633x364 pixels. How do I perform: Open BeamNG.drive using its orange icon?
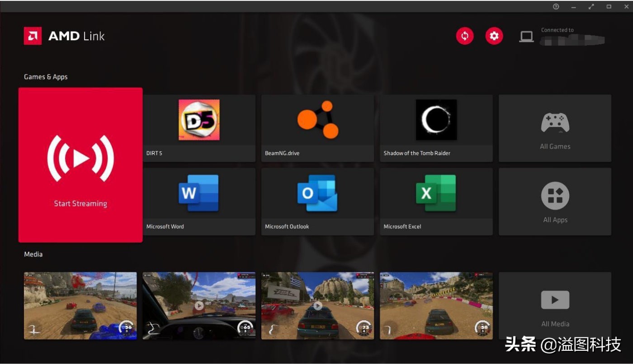pos(318,120)
